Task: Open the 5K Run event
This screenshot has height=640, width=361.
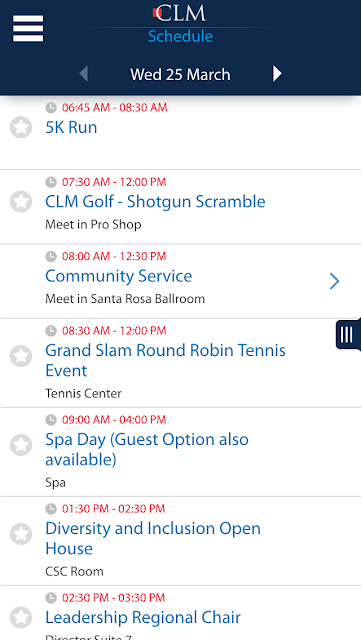Action: point(180,133)
